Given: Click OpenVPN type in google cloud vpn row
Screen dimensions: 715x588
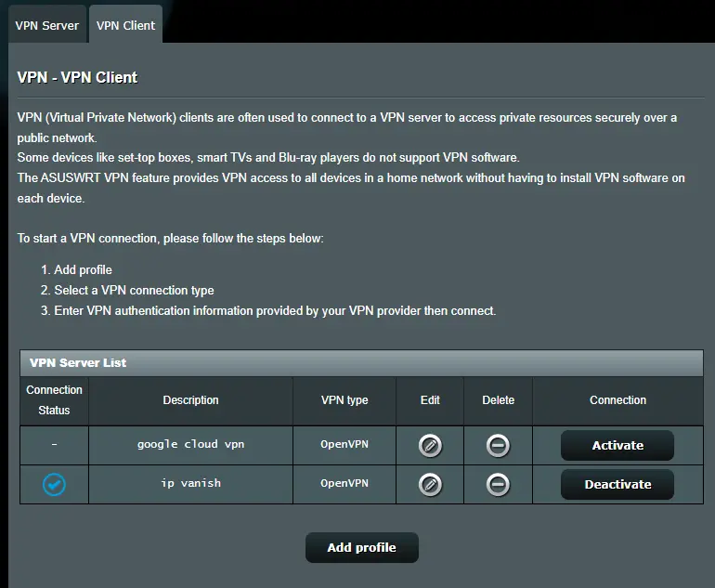Looking at the screenshot, I should tap(344, 444).
